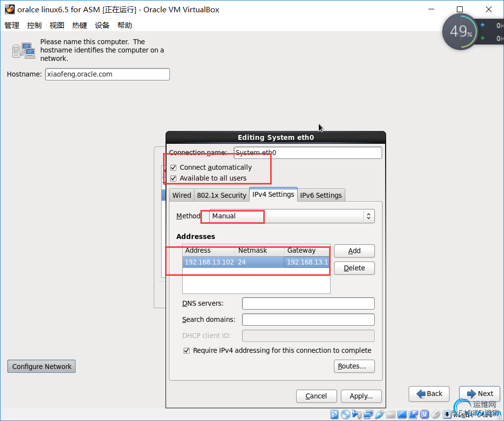Click the Gateway column header
This screenshot has width=504, height=421.
(307, 250)
